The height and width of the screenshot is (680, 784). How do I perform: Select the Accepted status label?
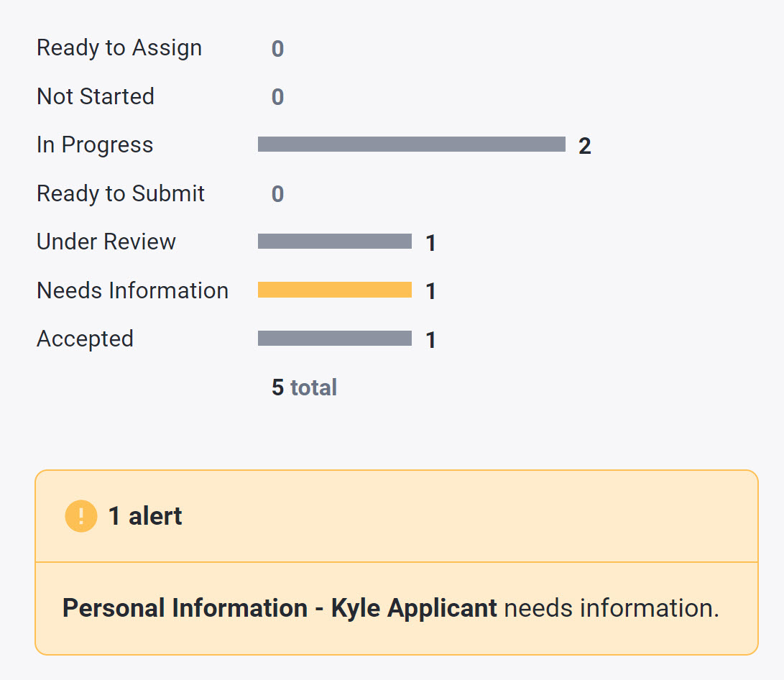pyautogui.click(x=85, y=339)
